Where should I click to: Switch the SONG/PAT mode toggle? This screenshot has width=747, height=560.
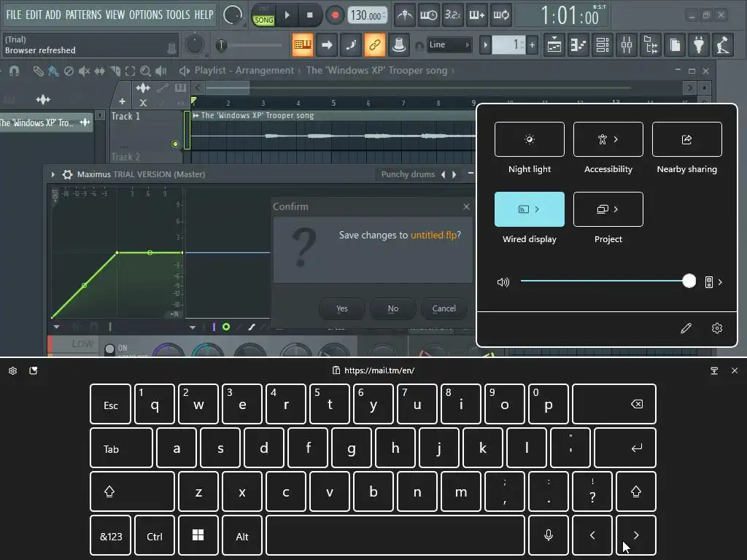263,15
